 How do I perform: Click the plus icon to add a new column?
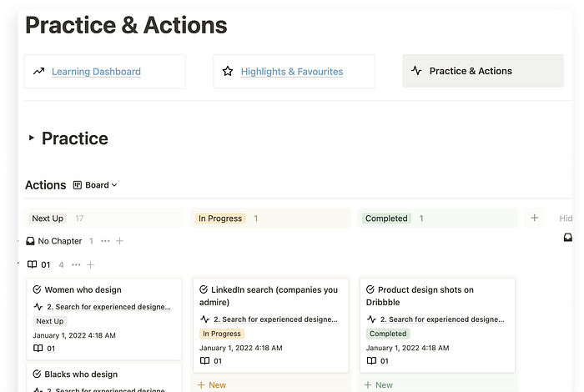pos(535,219)
